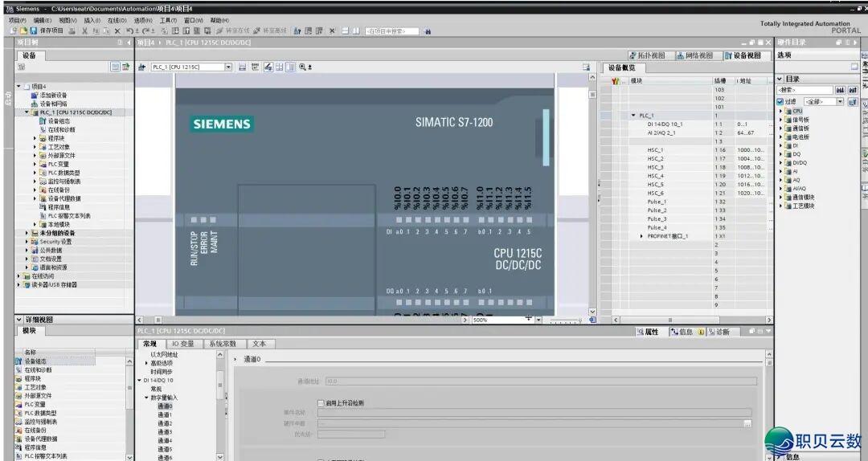This screenshot has height=461, width=868.
Task: Open the zoom level 500% dropdown
Action: pos(538,320)
